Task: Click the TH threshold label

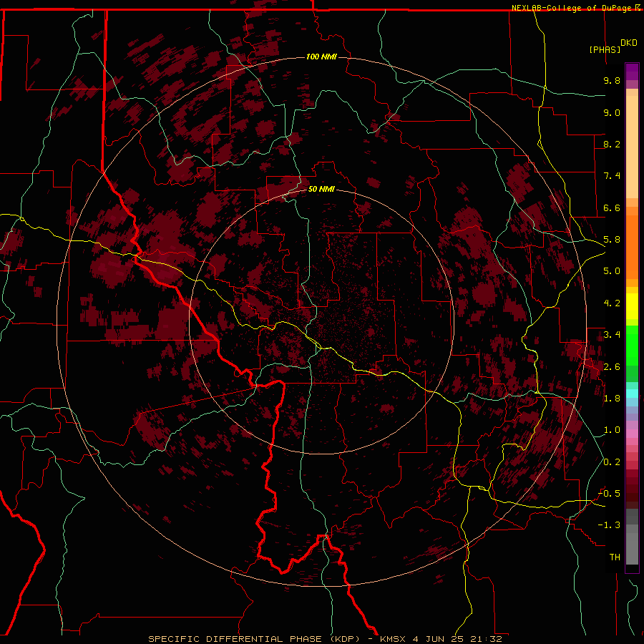Action: (615, 557)
